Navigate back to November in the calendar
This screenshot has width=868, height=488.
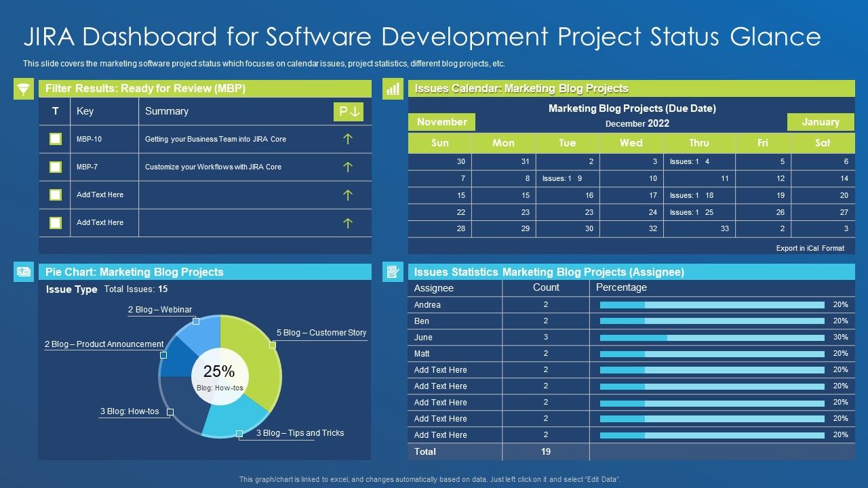(x=441, y=122)
